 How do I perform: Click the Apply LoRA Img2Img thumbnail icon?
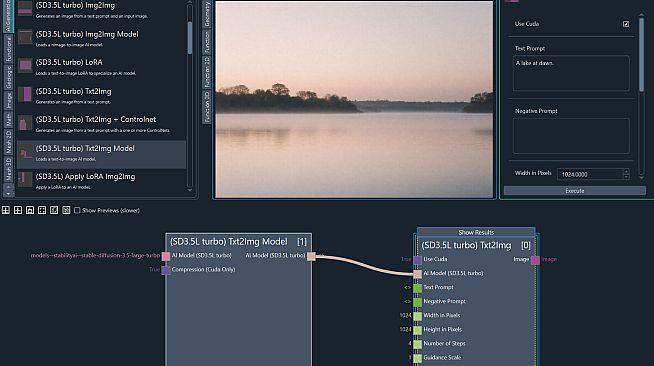(25, 180)
